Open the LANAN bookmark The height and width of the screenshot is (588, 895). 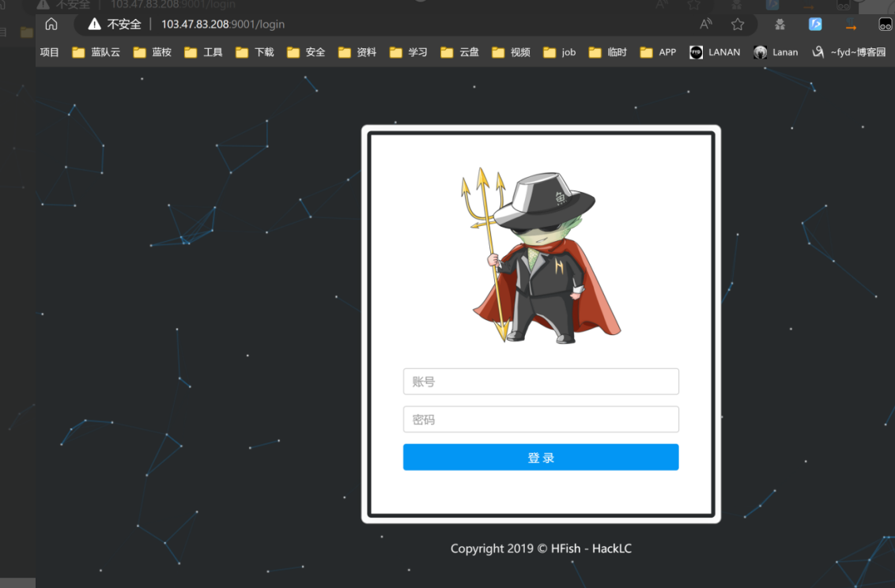coord(715,52)
